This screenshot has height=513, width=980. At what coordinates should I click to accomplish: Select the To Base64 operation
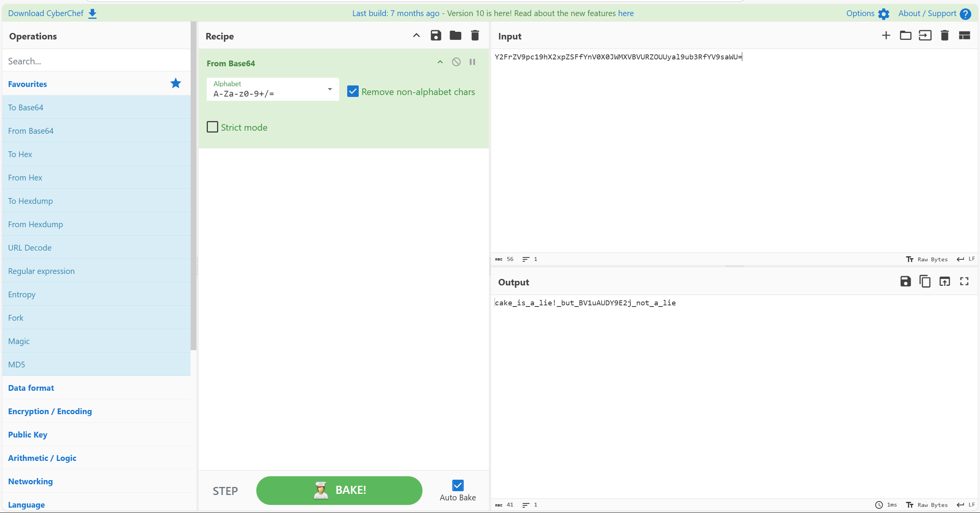[x=96, y=107]
